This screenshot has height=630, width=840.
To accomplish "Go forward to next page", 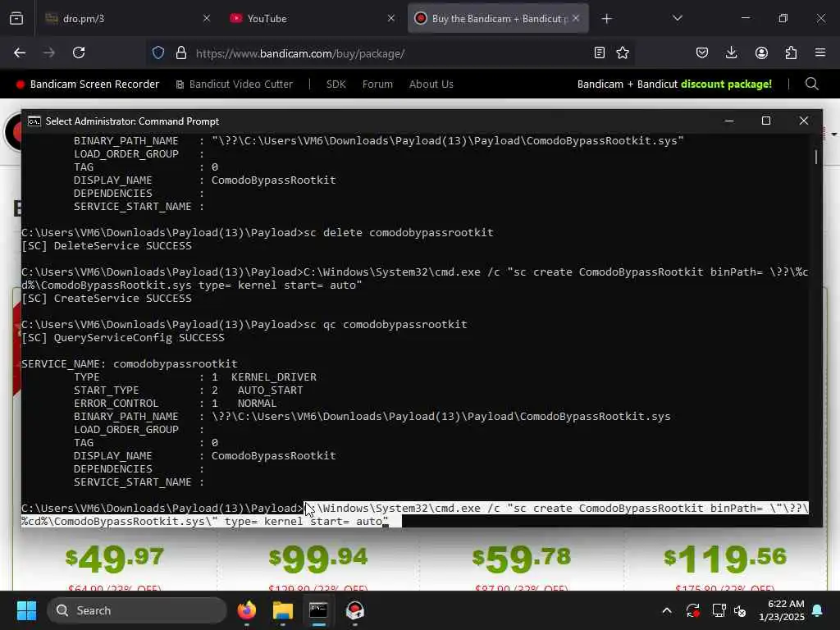I will tap(49, 52).
